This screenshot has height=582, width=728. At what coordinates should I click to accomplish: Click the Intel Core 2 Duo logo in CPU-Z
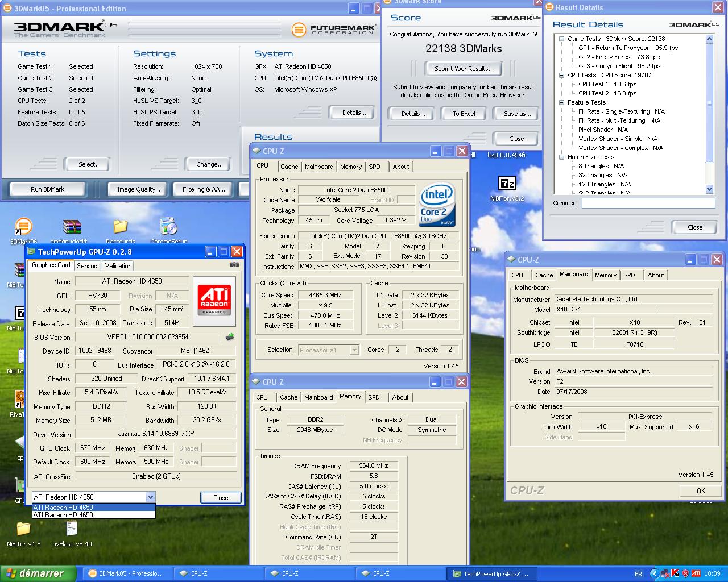(437, 205)
